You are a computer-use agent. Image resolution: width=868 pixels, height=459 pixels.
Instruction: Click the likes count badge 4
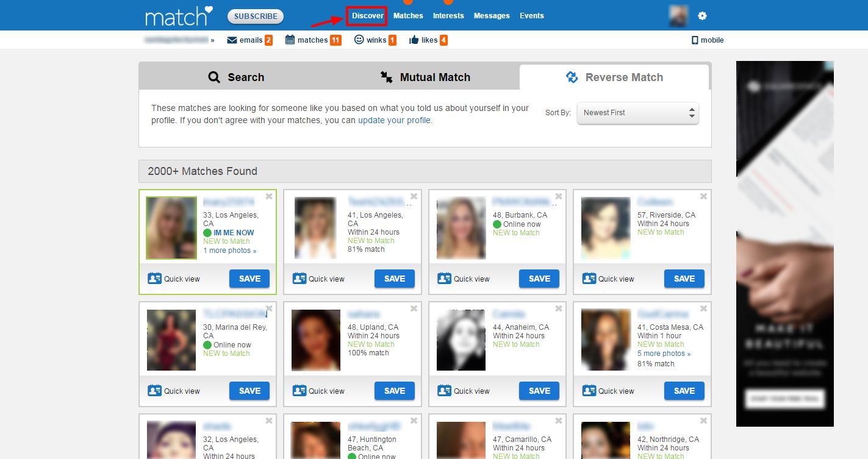[x=443, y=40]
